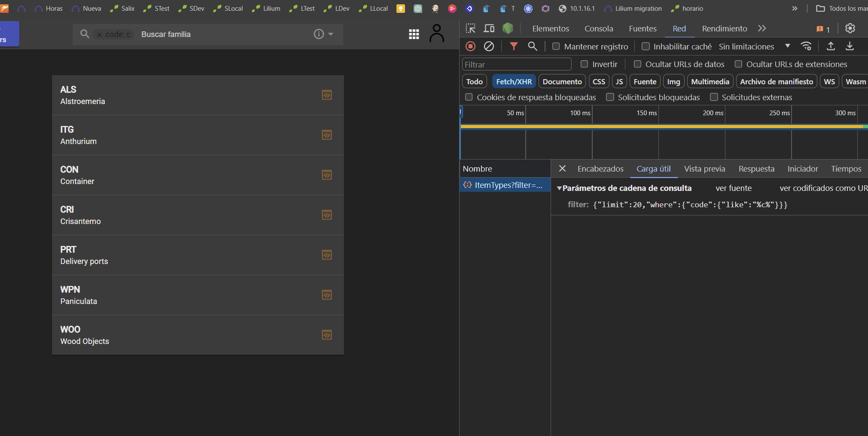
Task: Open network conditions wifi icon
Action: (806, 46)
